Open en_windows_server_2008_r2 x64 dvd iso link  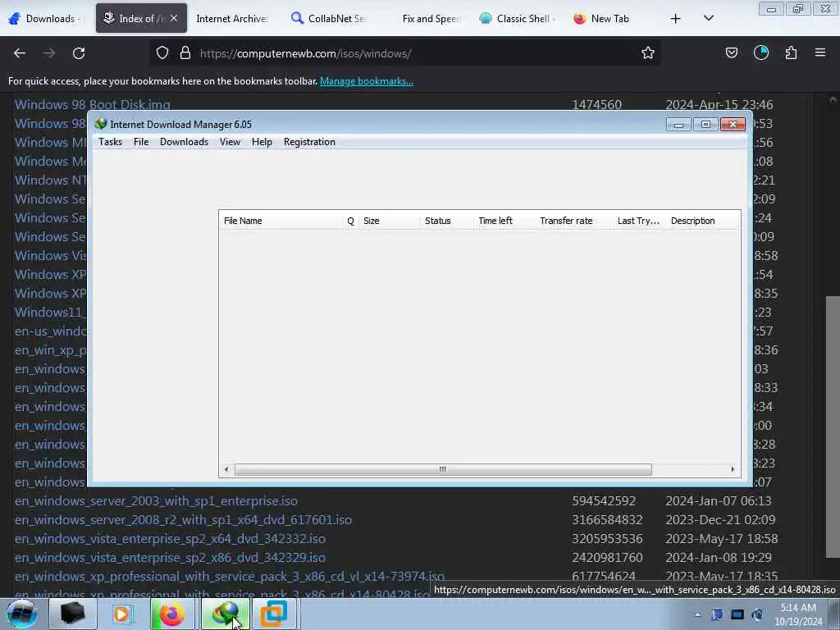pos(183,519)
